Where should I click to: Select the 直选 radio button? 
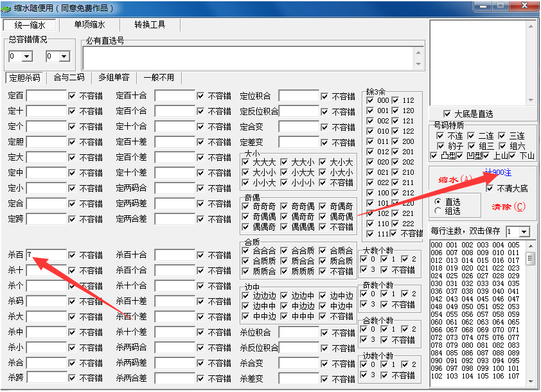[438, 202]
